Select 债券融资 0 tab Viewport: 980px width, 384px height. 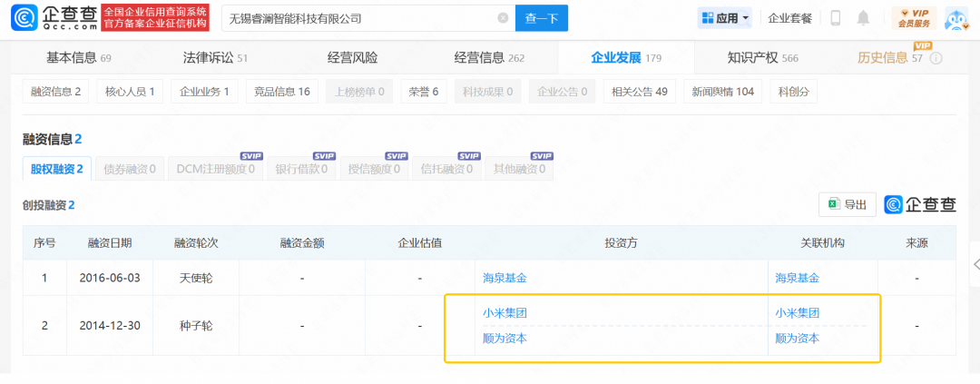[x=130, y=169]
